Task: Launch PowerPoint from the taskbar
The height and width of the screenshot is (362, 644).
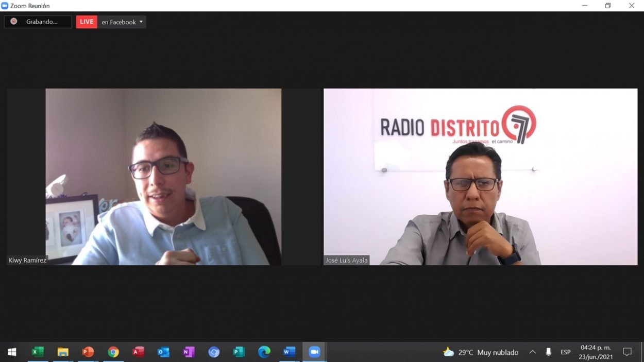Action: [88, 352]
